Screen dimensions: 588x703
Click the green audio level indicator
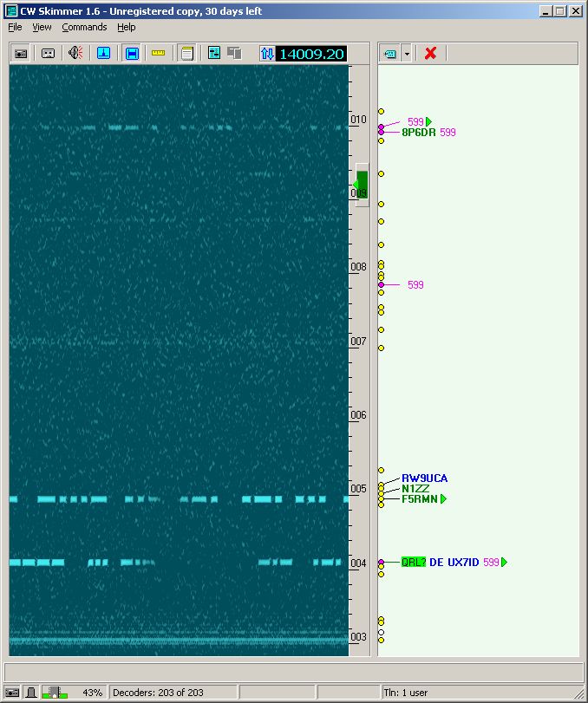[55, 693]
